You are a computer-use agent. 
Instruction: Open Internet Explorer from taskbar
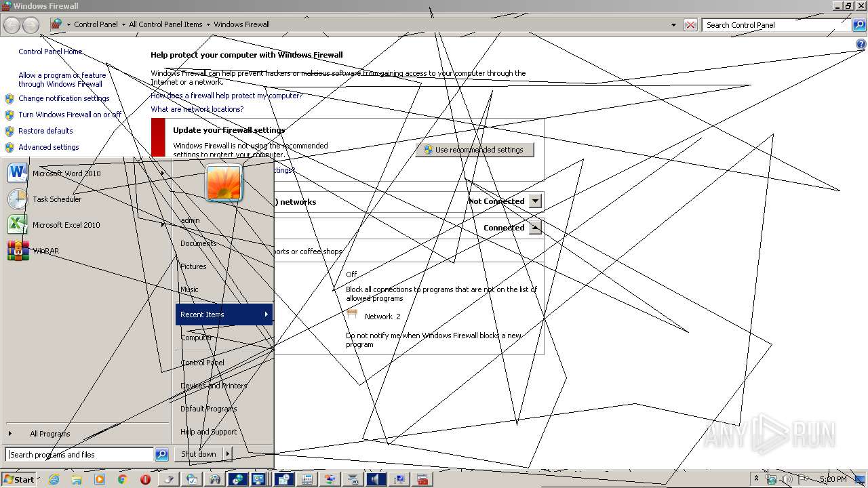point(54,479)
